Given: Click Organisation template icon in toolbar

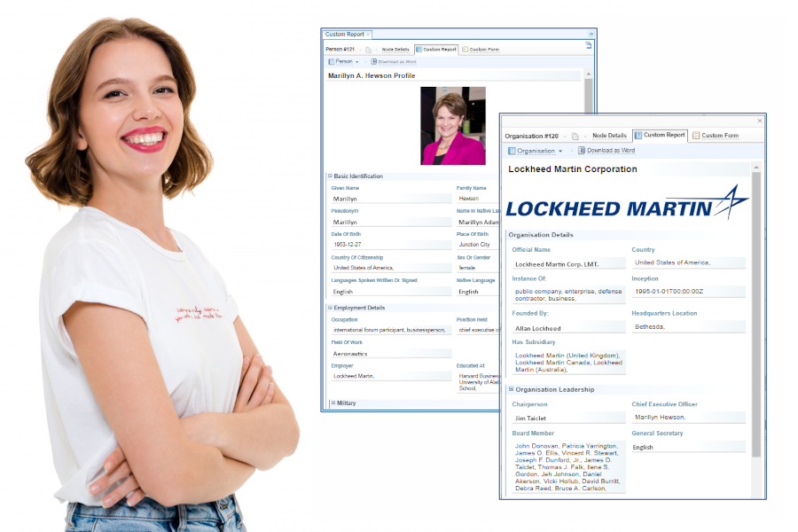Looking at the screenshot, I should tap(512, 152).
